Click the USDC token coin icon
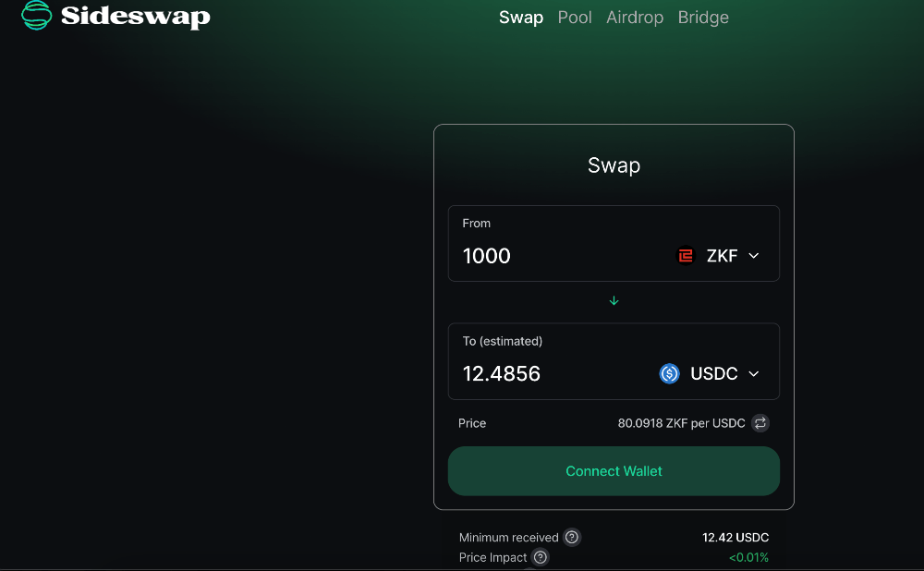Viewport: 924px width, 571px height. tap(670, 373)
